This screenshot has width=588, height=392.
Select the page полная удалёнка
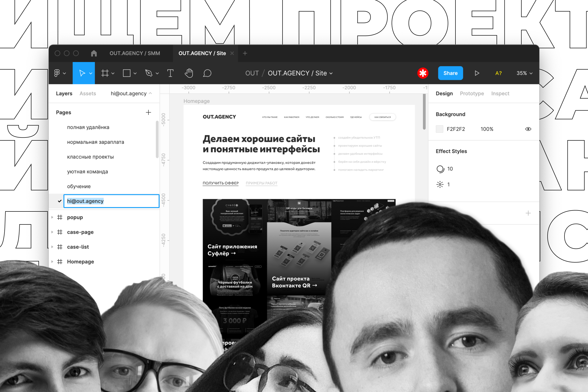[x=88, y=127]
